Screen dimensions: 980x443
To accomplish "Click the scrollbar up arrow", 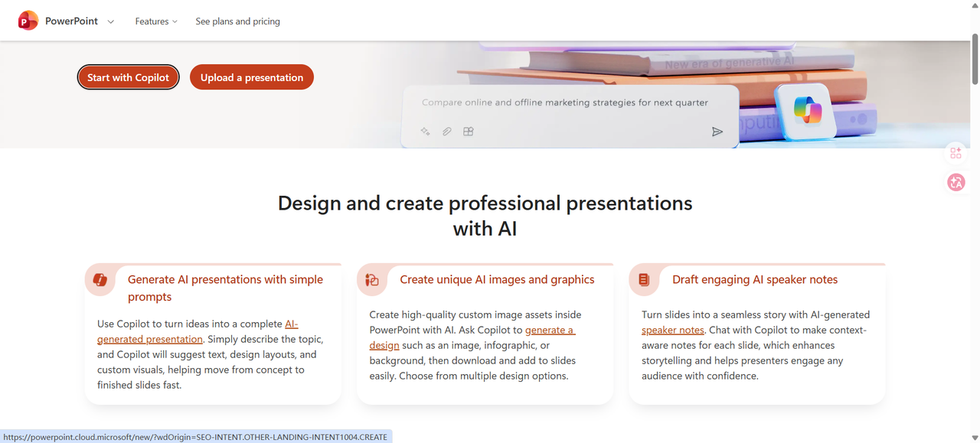I will click(974, 5).
